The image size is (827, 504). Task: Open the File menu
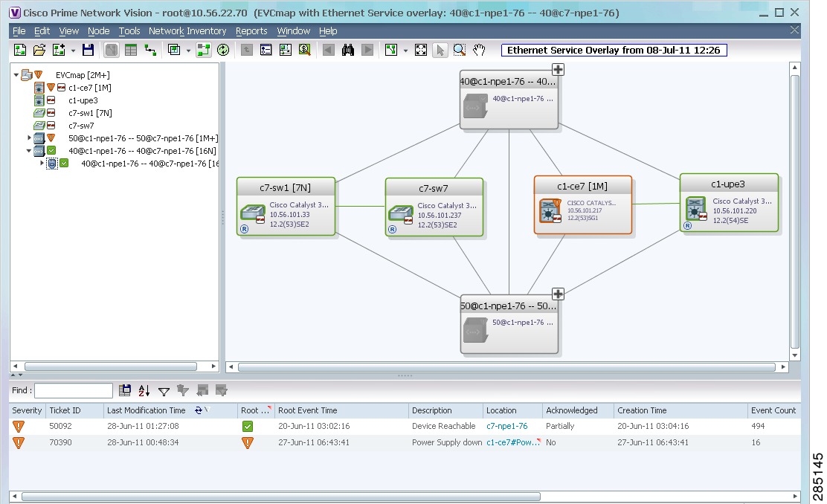pos(19,31)
